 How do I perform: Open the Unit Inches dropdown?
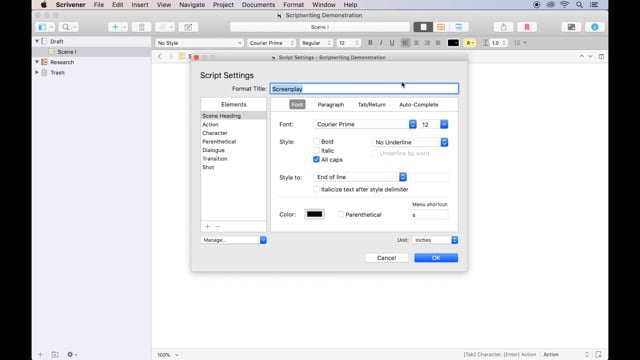coord(435,240)
